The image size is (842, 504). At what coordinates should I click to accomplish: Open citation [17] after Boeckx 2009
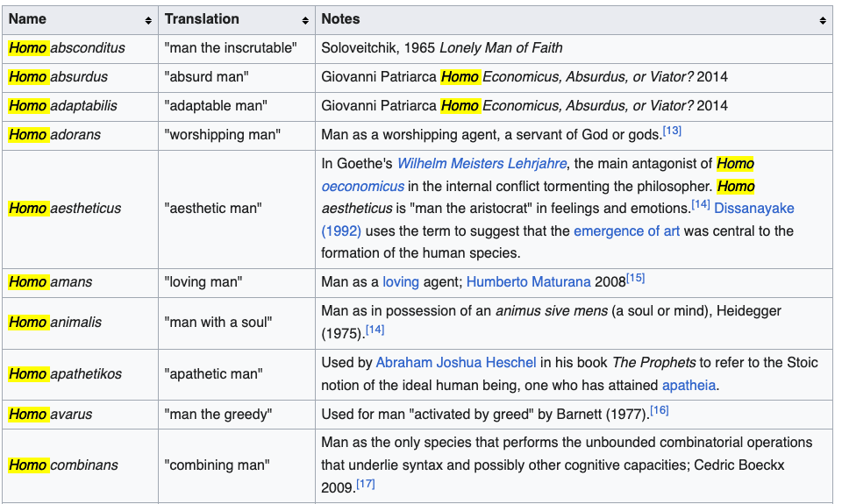tap(366, 484)
